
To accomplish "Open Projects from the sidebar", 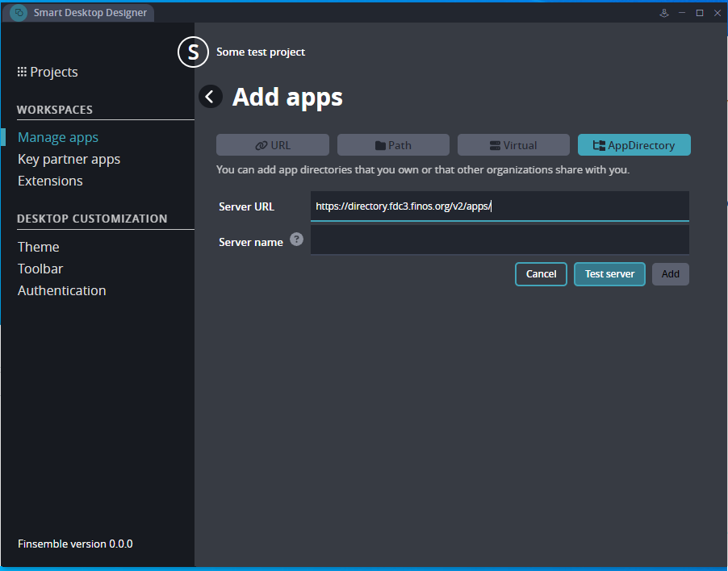I will click(x=48, y=72).
